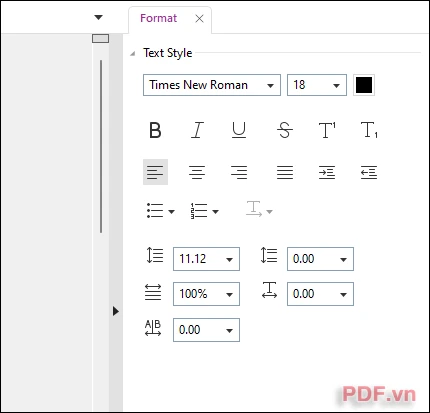The image size is (430, 413).
Task: Open the font size 18 dropdown
Action: pos(317,85)
